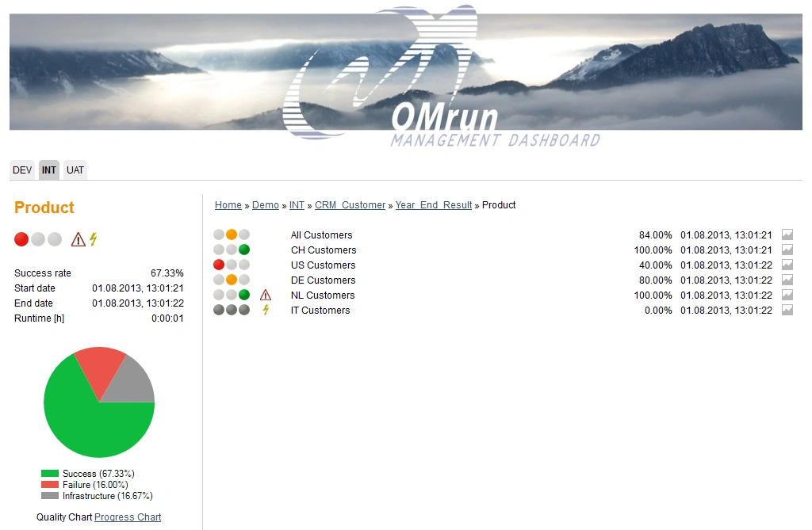Switch to the UAT tab

75,170
